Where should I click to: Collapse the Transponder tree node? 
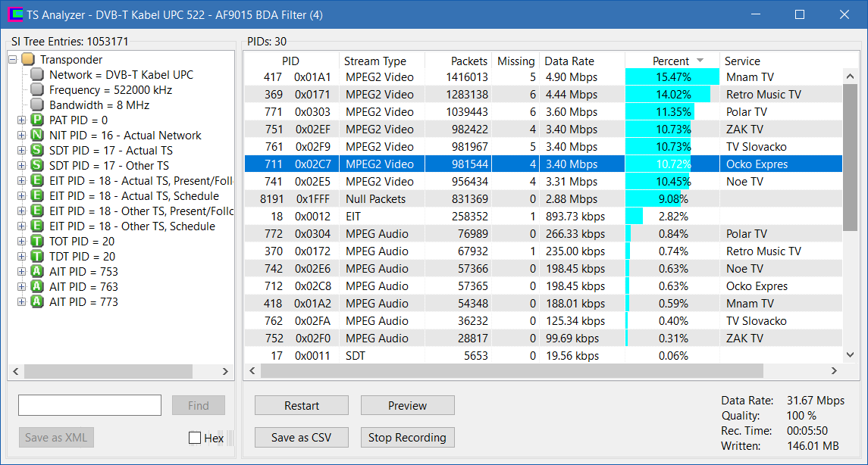click(13, 59)
